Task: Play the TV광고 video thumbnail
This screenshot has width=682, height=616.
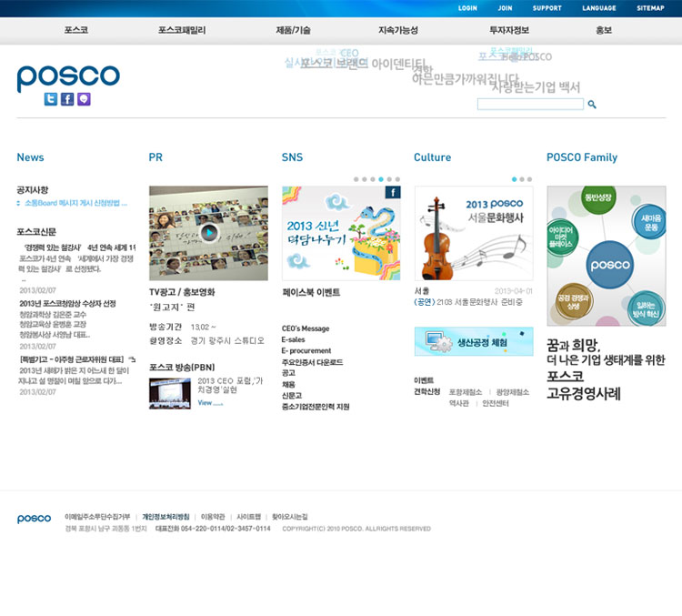Action: 209,232
